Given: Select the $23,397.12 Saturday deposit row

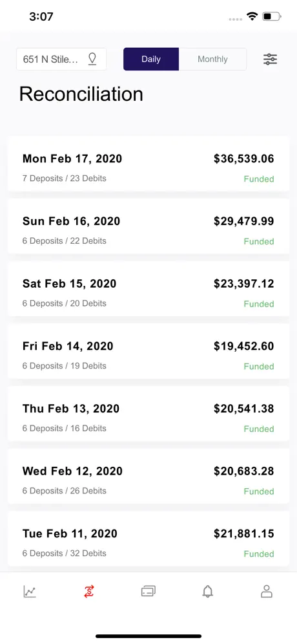Looking at the screenshot, I should (x=148, y=289).
